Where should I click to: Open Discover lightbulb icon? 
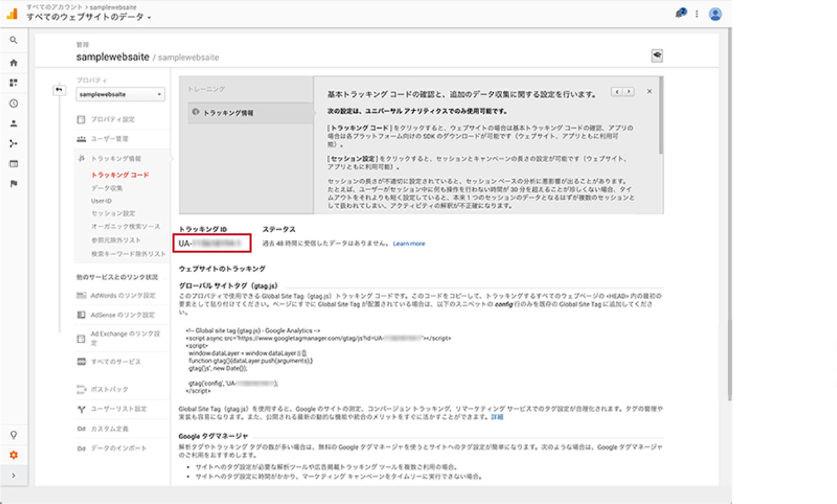tap(13, 434)
